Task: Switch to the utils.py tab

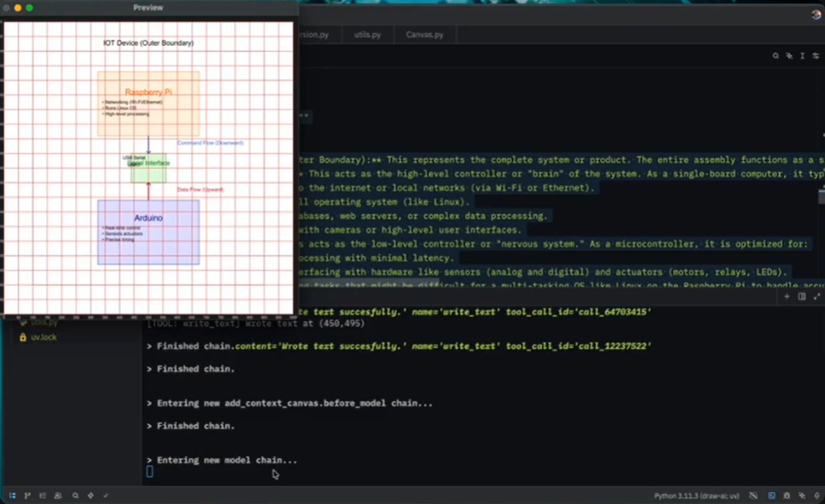Action: point(367,35)
